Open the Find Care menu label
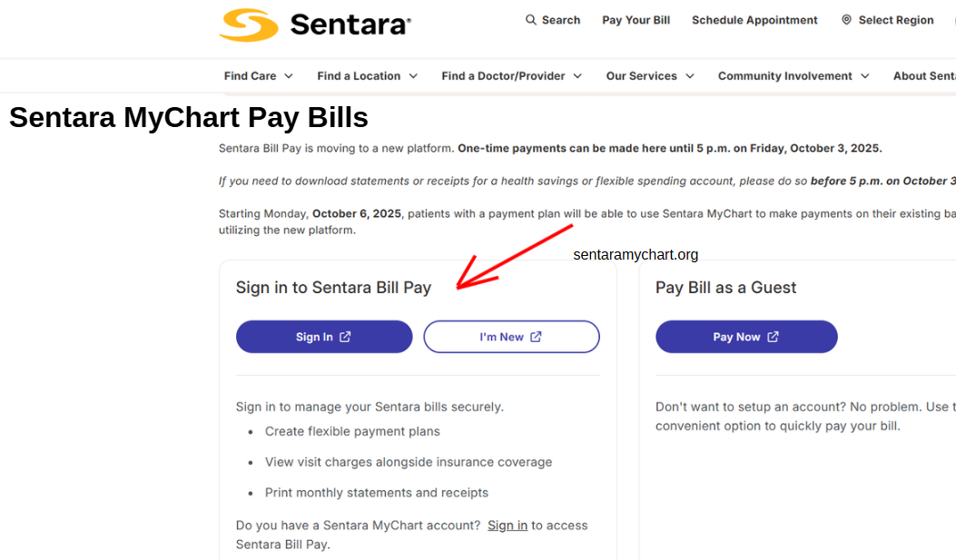The width and height of the screenshot is (956, 560). (x=250, y=76)
